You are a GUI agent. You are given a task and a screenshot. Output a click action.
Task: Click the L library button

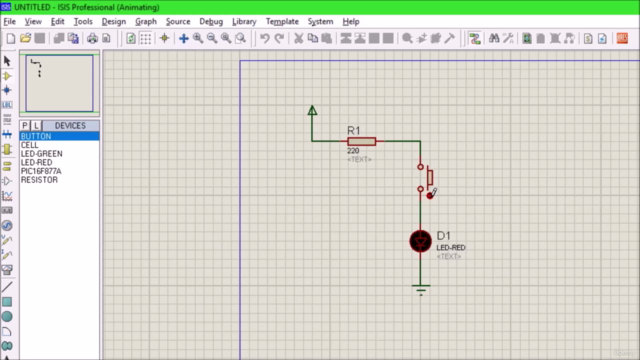[x=36, y=126]
